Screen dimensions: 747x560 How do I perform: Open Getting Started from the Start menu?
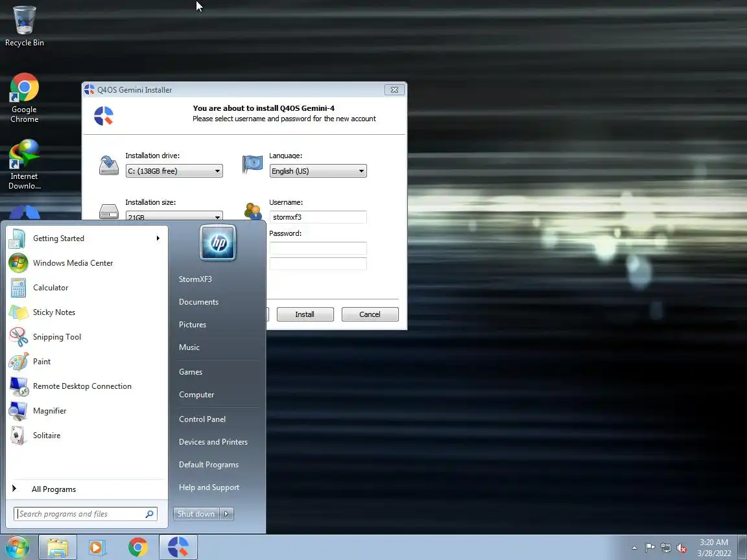tap(86, 239)
